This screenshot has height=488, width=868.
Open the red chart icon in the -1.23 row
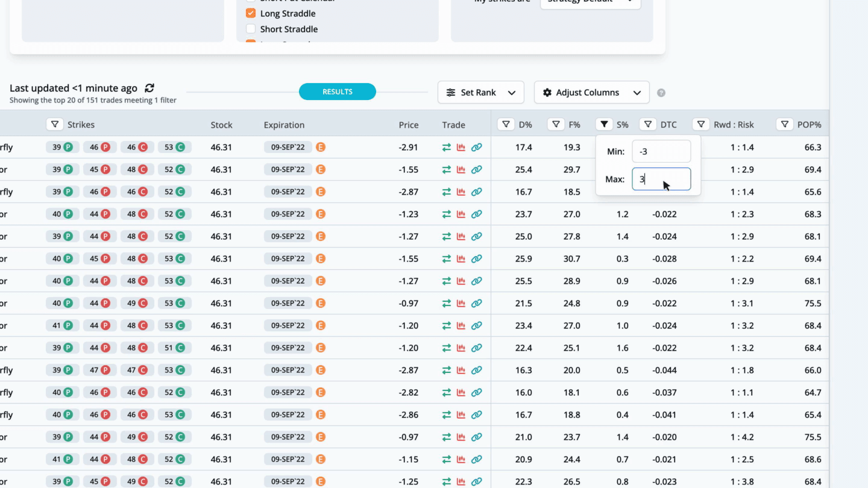[461, 214]
